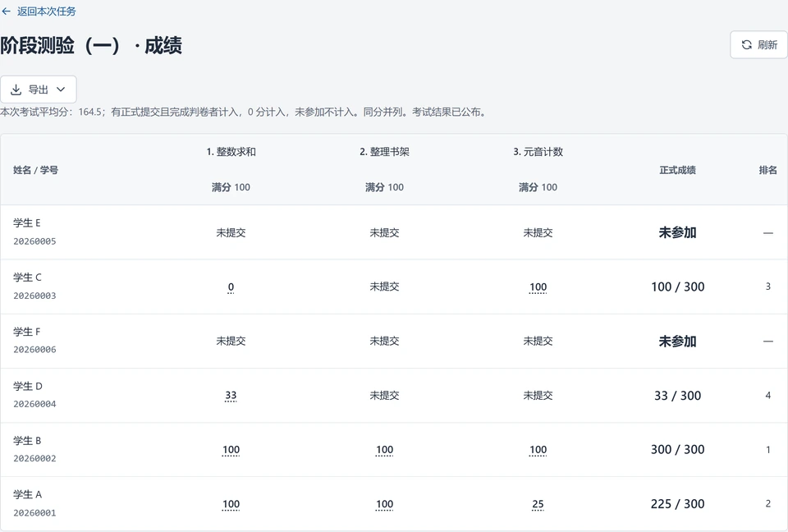This screenshot has width=788, height=532.
Task: Open the 返回本次任务 link
Action: tap(46, 11)
